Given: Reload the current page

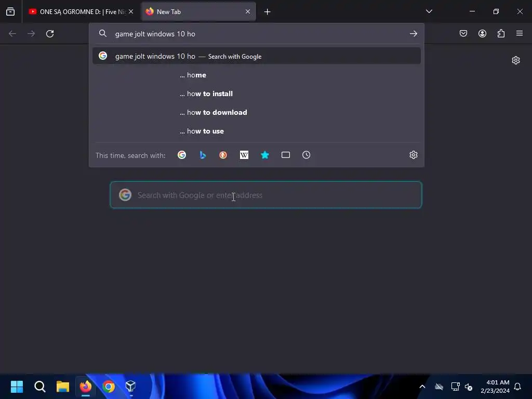Looking at the screenshot, I should pos(50,34).
